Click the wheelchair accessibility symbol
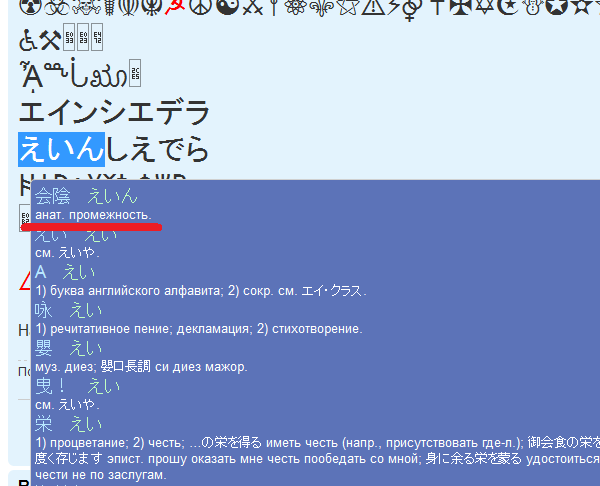This screenshot has height=486, width=600. [x=29, y=41]
